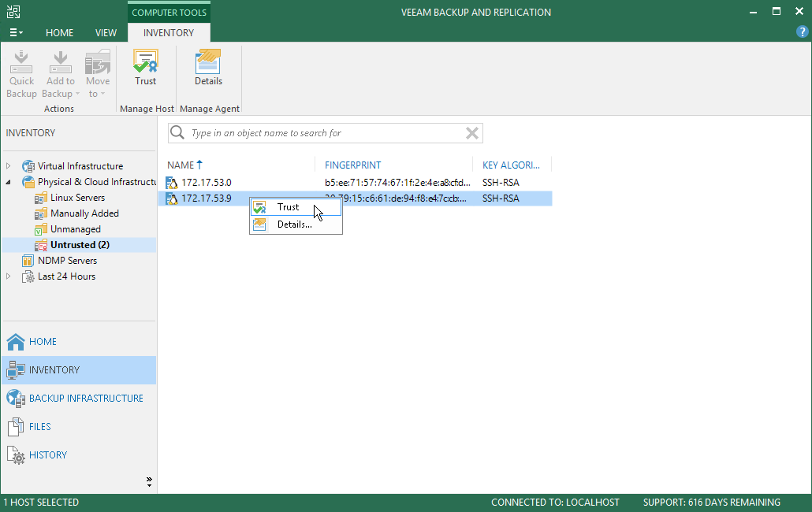Choose Trust from the context menu
This screenshot has height=512, width=812.
point(296,207)
